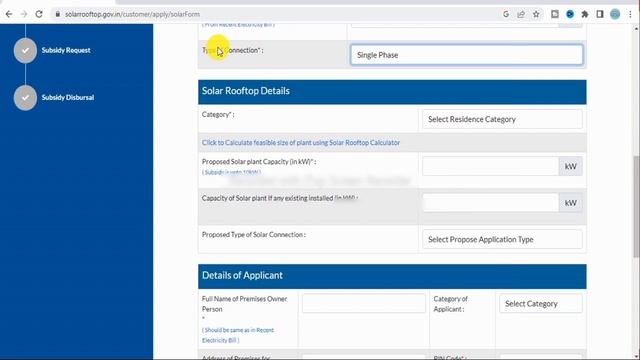Image resolution: width=640 pixels, height=360 pixels.
Task: Open Google icon in address bar
Action: [506, 14]
